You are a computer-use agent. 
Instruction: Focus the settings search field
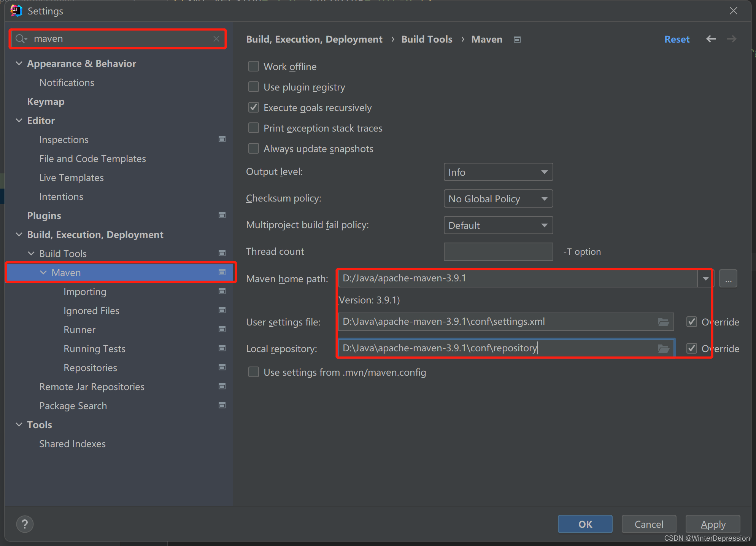coord(118,39)
